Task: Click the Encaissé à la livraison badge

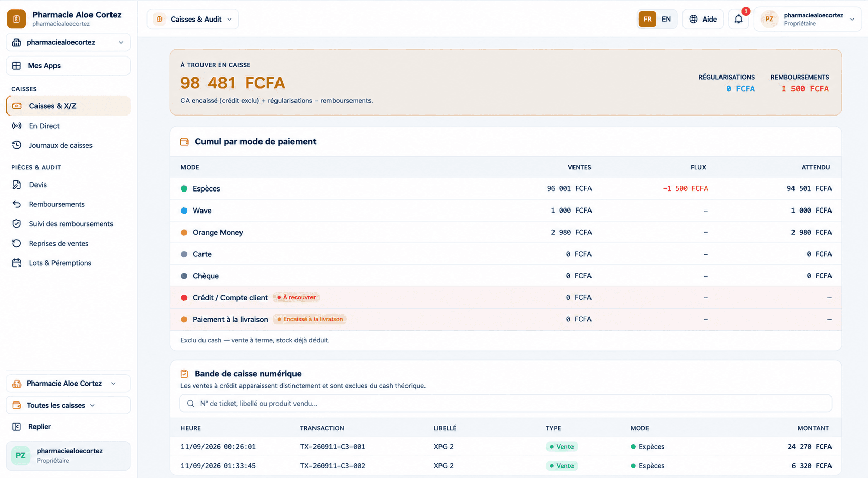Action: (310, 319)
